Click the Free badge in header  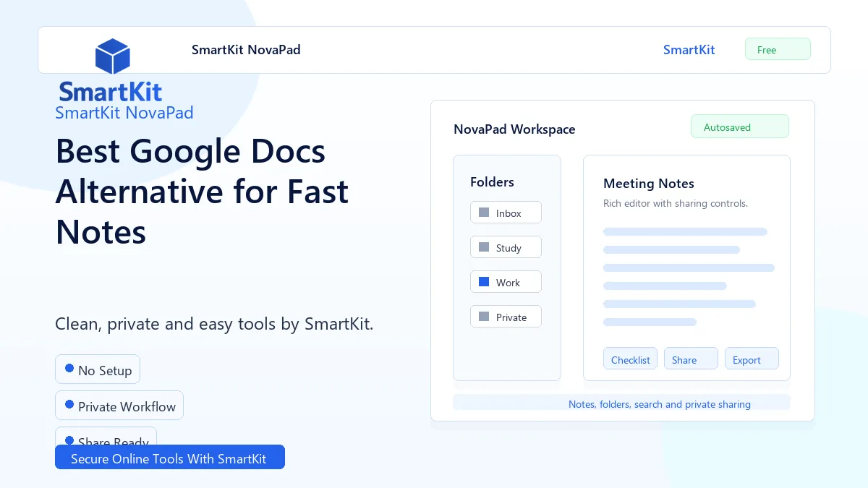tap(778, 49)
